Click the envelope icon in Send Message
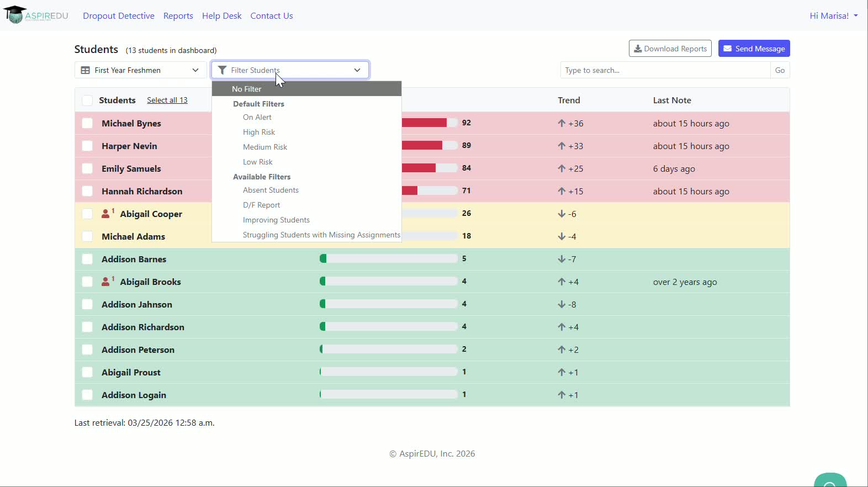 pyautogui.click(x=728, y=49)
